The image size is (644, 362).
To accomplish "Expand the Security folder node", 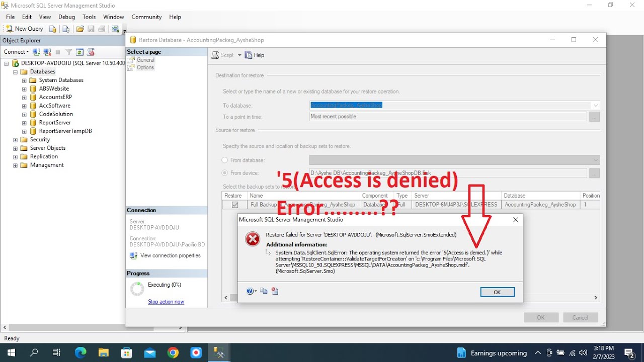I will click(x=15, y=140).
